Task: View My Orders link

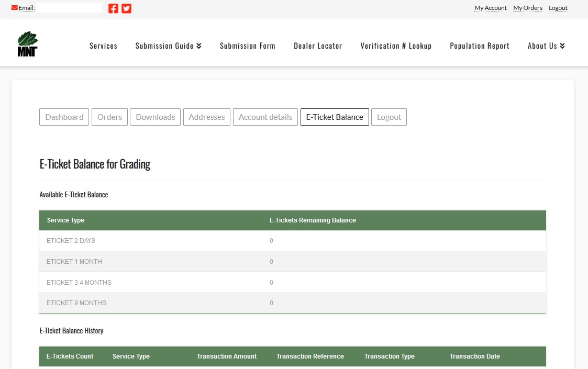Action: [x=528, y=8]
